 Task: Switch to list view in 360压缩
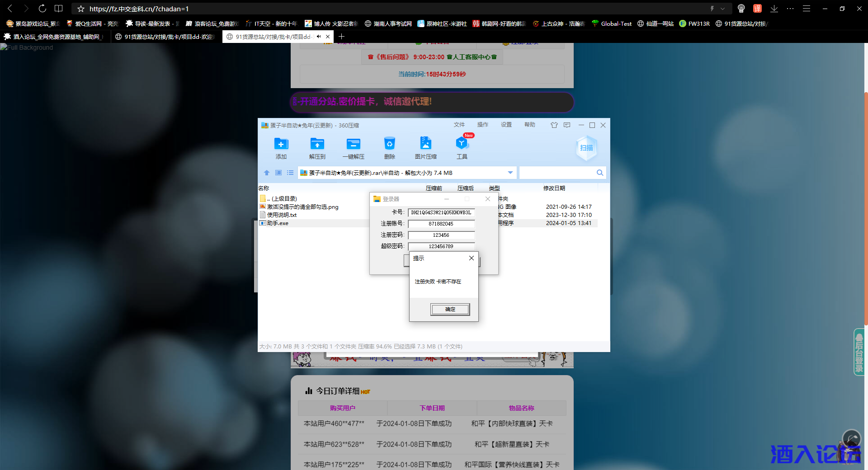[x=290, y=173]
